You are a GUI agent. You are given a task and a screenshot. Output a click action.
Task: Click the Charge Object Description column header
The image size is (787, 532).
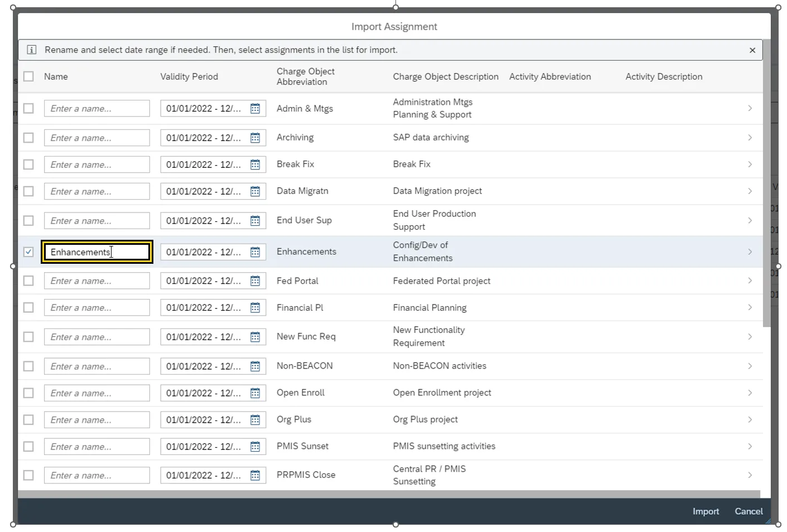point(445,76)
